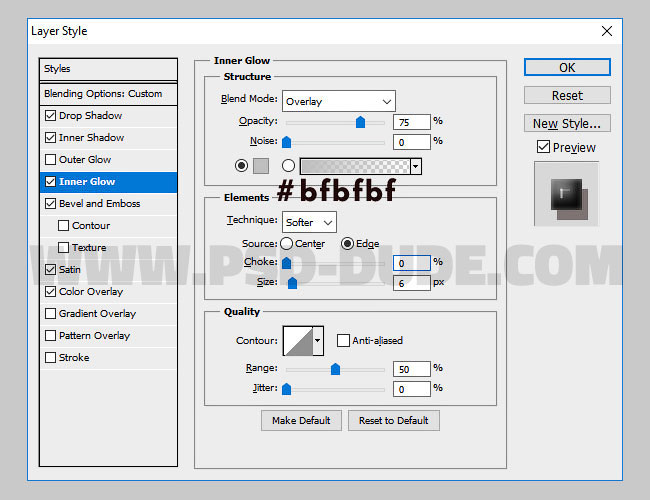Enable the Gradient Overlay checkbox

pos(50,313)
